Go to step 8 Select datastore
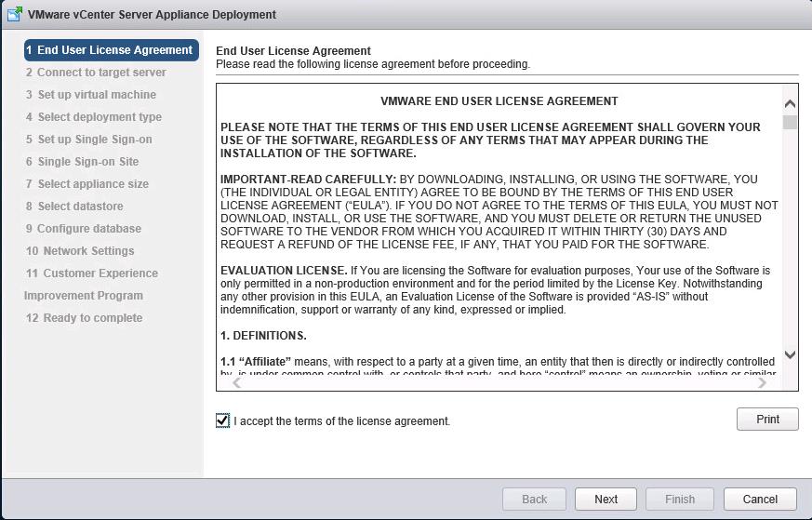 pos(74,207)
